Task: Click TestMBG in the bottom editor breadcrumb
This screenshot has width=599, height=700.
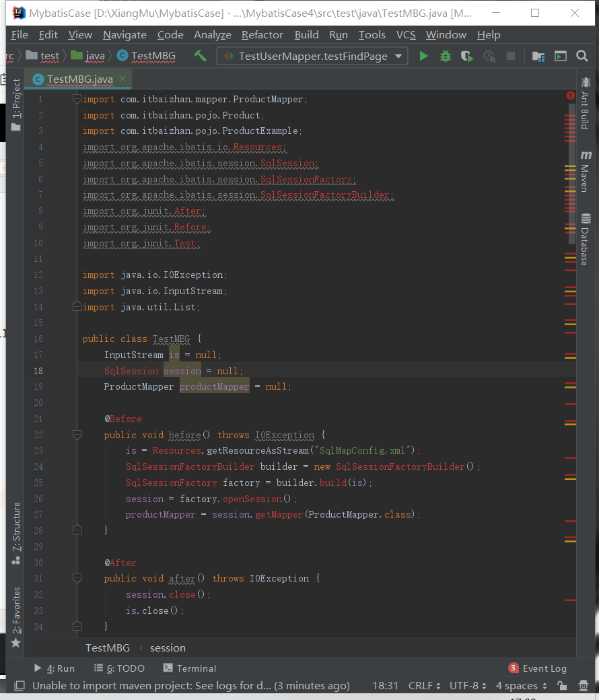Action: pyautogui.click(x=108, y=647)
